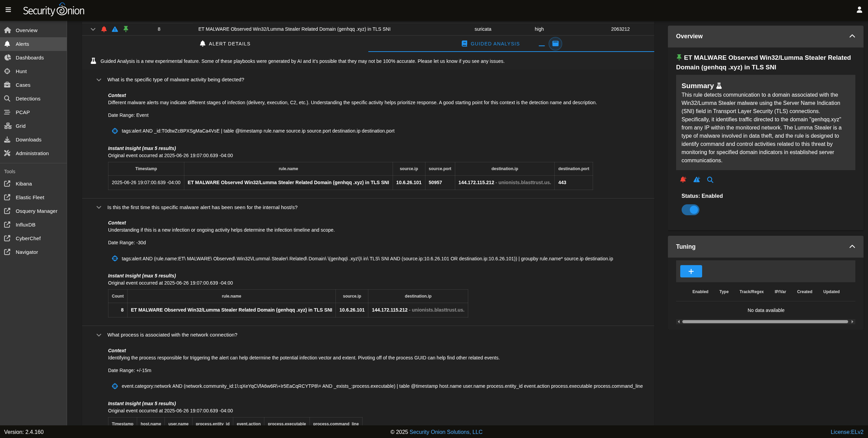Click the magnifier icon in Overview panel

710,180
